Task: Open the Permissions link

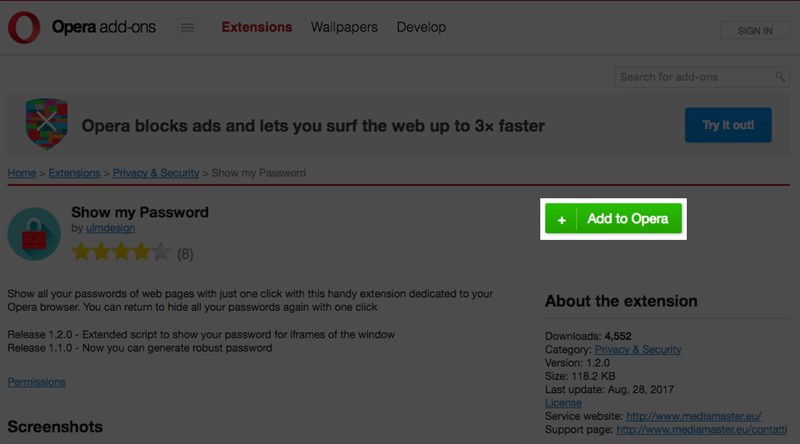Action: click(x=36, y=382)
